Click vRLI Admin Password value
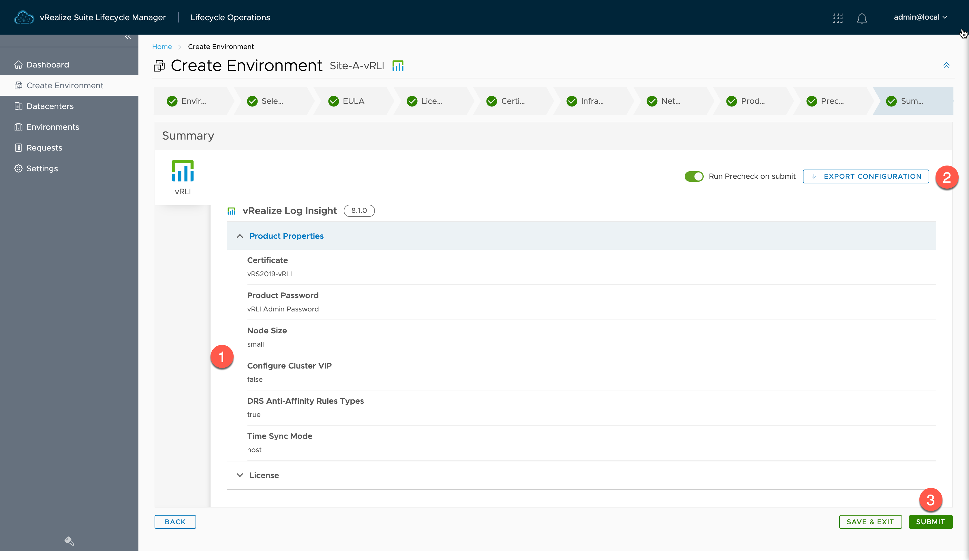Viewport: 969px width, 560px height. pos(283,309)
